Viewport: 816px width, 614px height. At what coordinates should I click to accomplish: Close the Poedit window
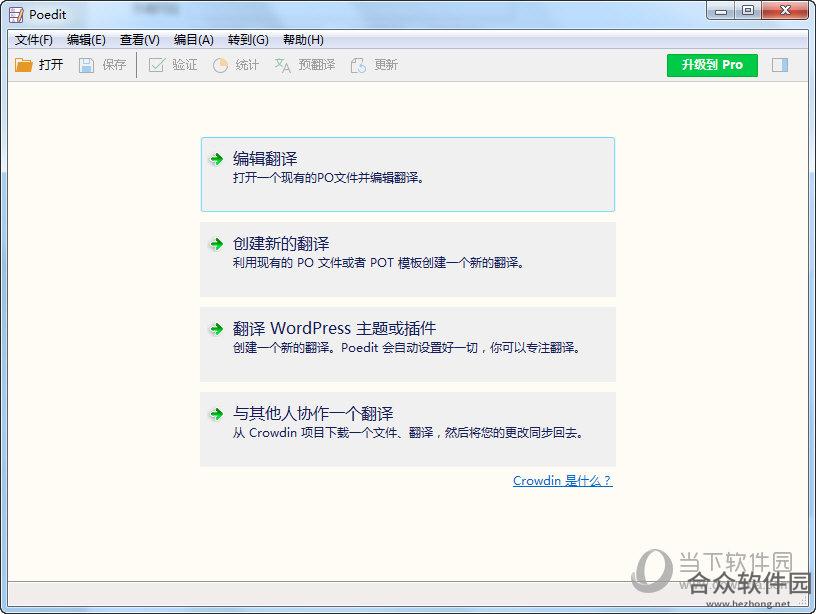pos(785,10)
